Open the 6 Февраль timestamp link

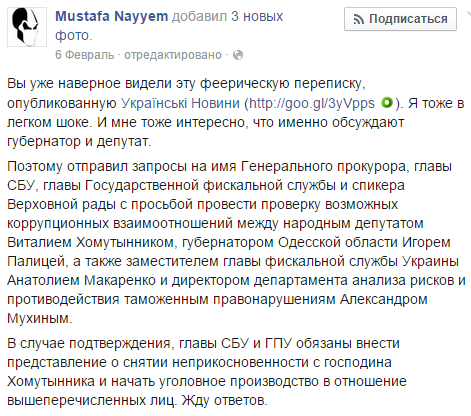point(84,55)
